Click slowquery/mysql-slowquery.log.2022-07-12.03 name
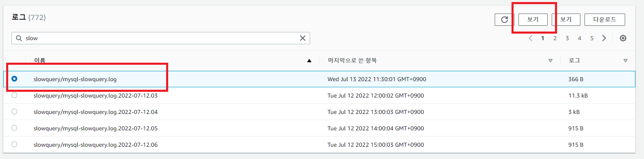The width and height of the screenshot is (644, 159). (x=96, y=95)
